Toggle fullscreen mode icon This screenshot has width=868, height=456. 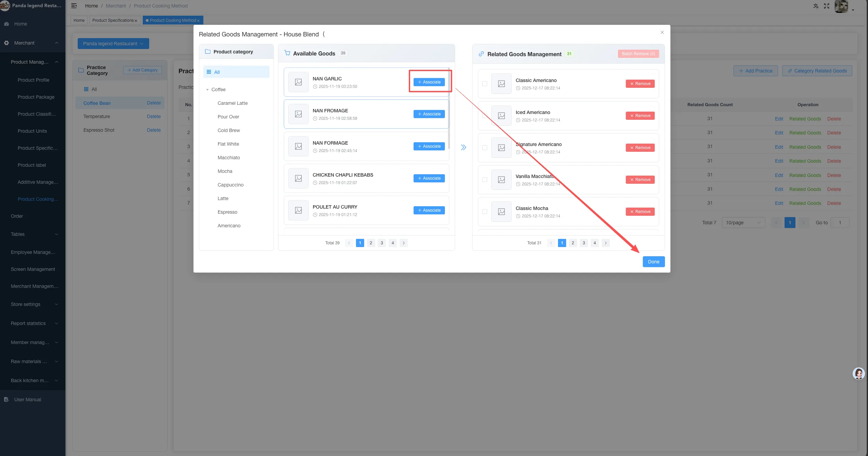[826, 6]
